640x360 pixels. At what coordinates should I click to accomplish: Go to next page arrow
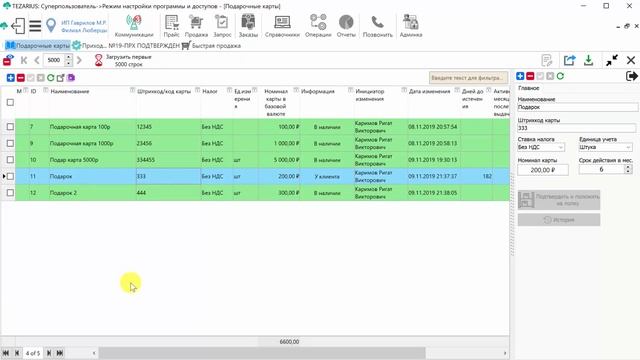tap(79, 60)
